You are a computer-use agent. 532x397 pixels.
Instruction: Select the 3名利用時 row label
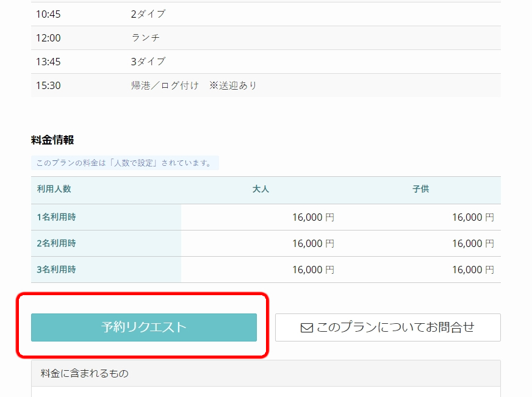[x=57, y=270]
